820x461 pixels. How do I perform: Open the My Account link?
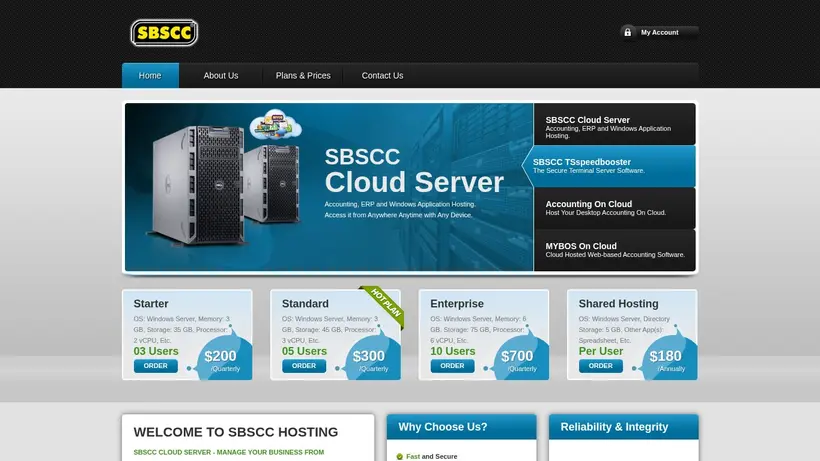coord(659,32)
